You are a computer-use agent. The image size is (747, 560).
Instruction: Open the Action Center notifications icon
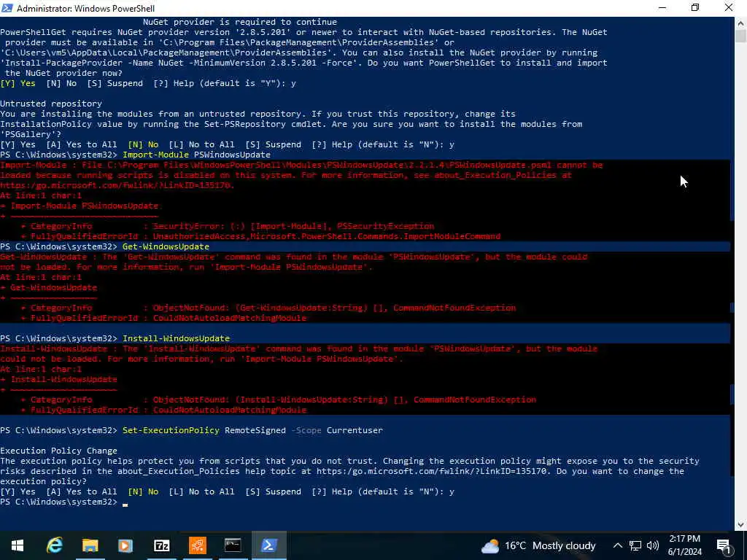(724, 546)
